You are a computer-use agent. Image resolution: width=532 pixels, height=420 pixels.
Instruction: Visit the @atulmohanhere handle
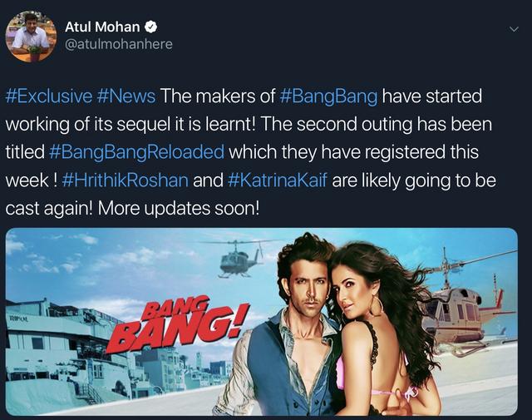click(x=118, y=44)
